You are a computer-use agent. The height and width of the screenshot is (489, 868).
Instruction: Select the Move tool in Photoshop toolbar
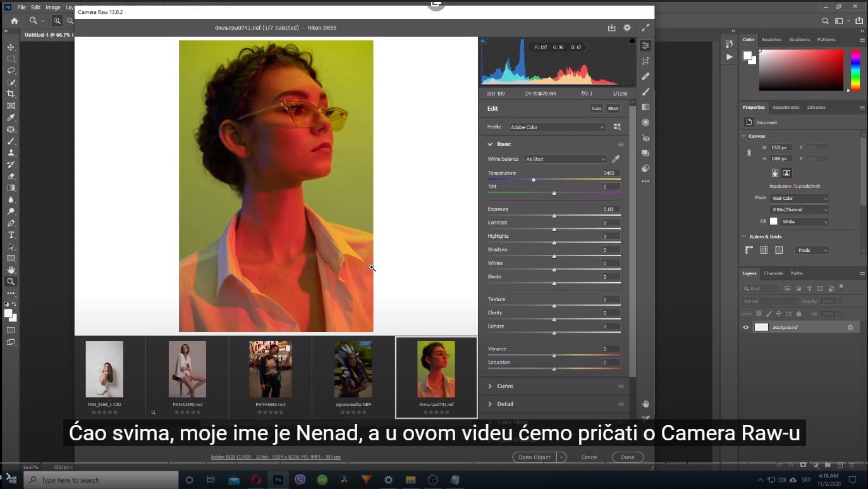[11, 47]
